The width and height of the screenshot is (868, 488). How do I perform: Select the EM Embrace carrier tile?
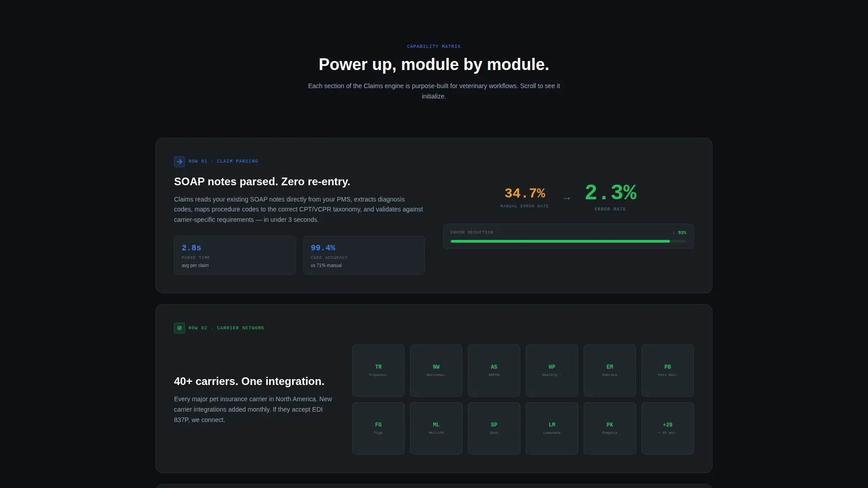610,371
